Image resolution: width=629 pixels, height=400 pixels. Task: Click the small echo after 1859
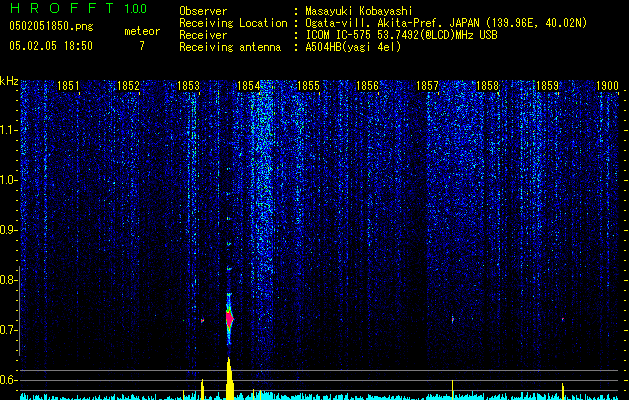563,319
